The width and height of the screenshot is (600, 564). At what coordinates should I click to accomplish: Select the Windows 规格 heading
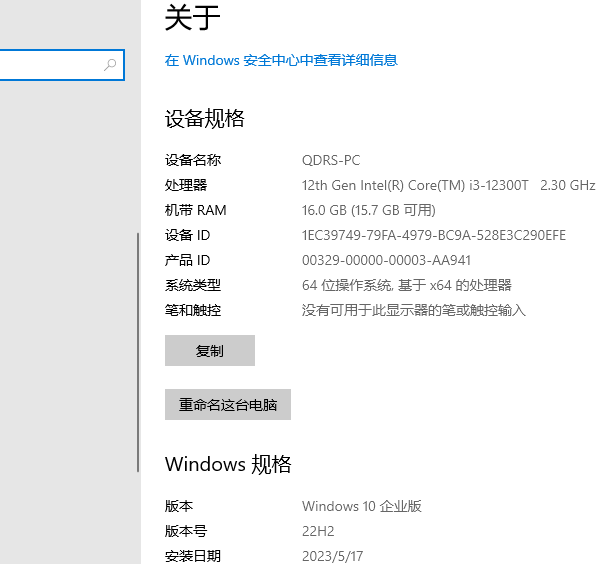click(x=228, y=464)
